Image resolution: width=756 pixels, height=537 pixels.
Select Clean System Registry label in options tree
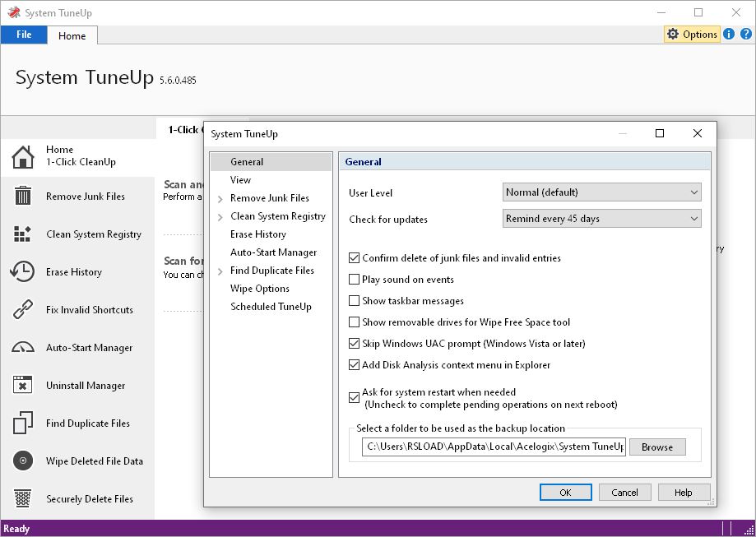coord(278,216)
